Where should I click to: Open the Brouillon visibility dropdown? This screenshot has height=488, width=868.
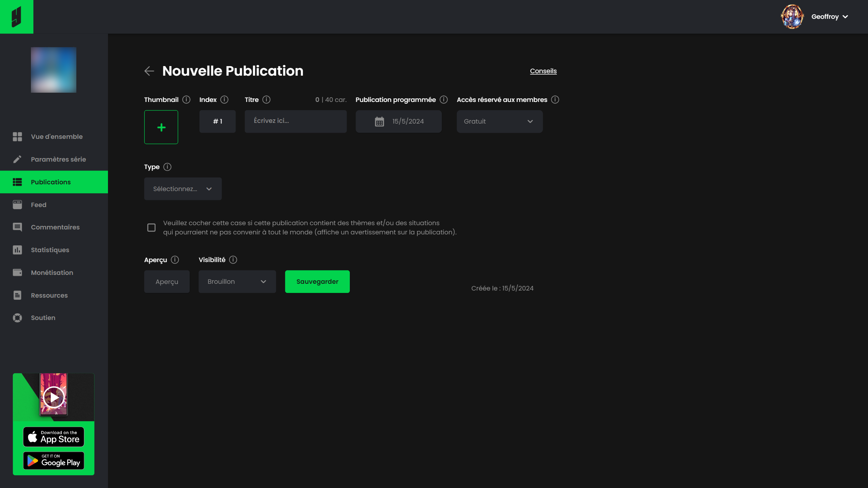click(237, 282)
